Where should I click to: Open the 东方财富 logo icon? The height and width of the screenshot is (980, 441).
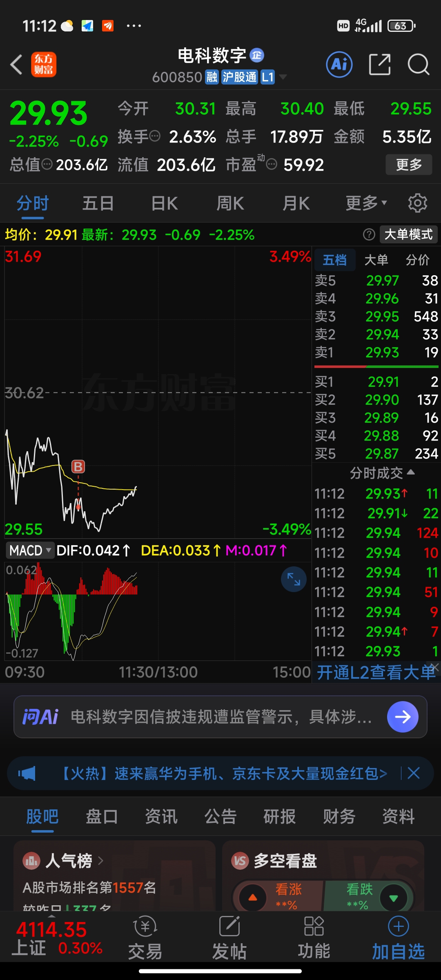click(x=44, y=65)
